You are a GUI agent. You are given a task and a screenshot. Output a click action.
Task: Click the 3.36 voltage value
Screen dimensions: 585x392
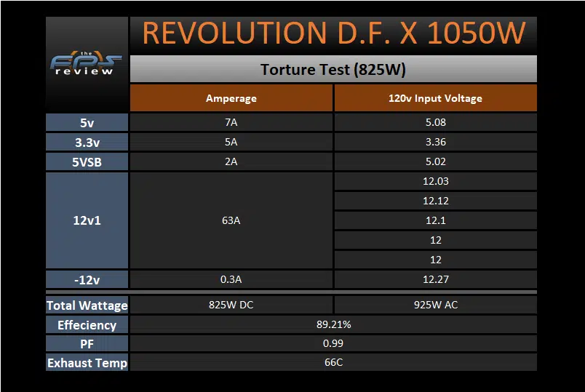pyautogui.click(x=435, y=142)
